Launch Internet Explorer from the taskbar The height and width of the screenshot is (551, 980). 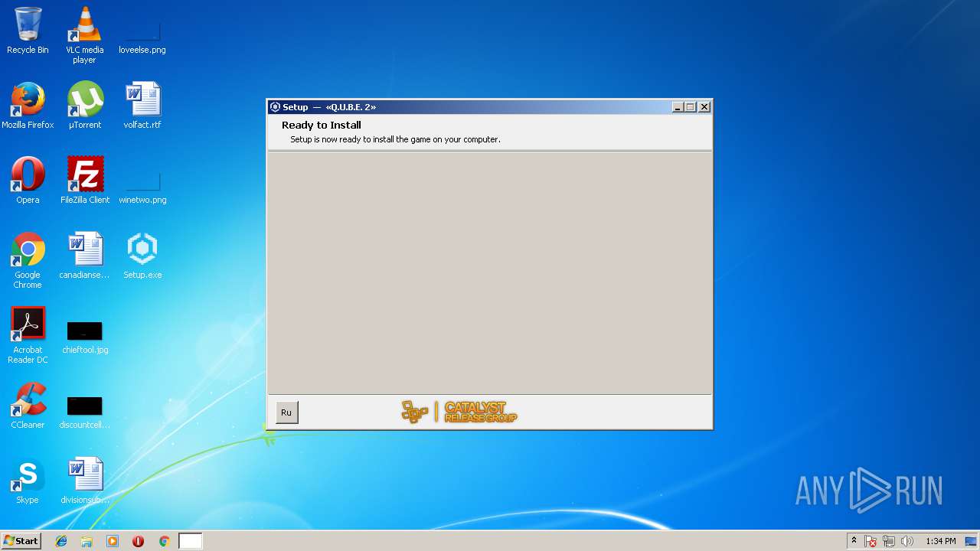[x=61, y=541]
